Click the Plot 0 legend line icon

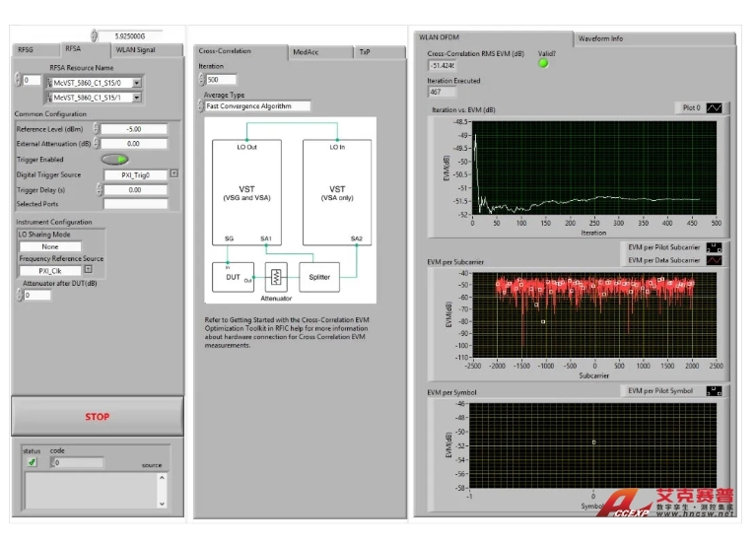pyautogui.click(x=715, y=107)
